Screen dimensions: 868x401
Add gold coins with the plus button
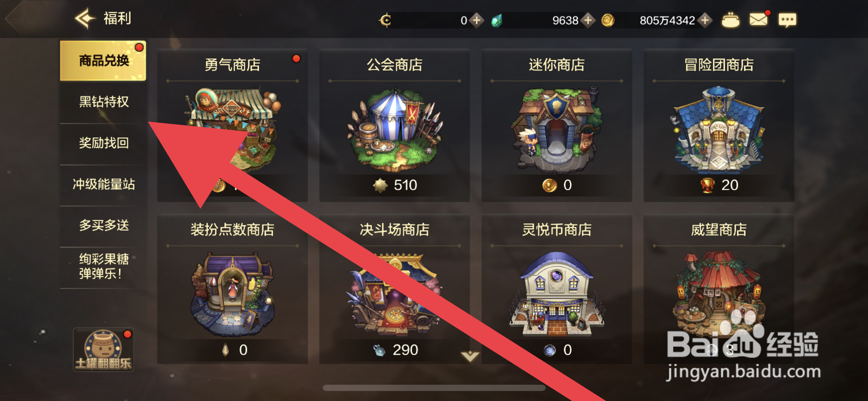(x=705, y=20)
